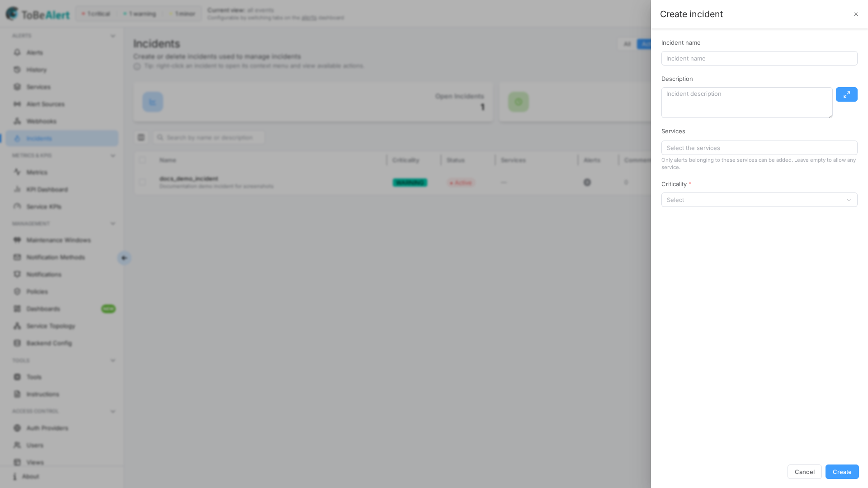
Task: Click the Services icon in the sidebar
Action: pyautogui.click(x=17, y=87)
